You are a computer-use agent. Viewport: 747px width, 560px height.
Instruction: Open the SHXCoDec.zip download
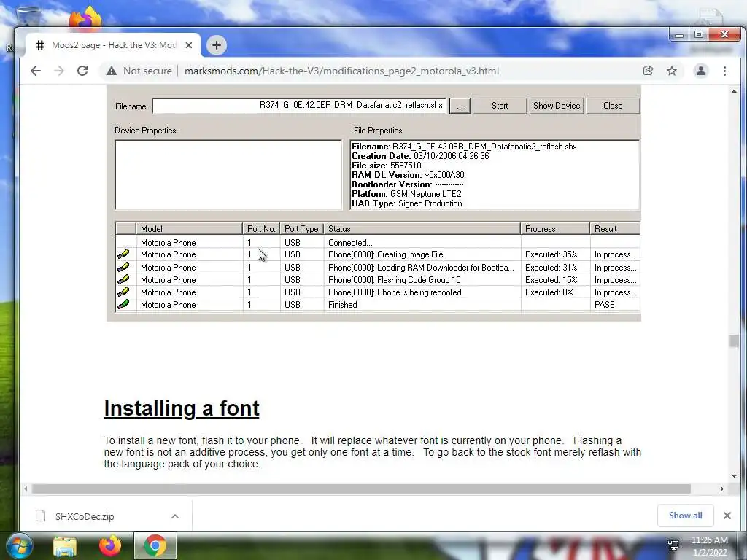click(x=85, y=516)
